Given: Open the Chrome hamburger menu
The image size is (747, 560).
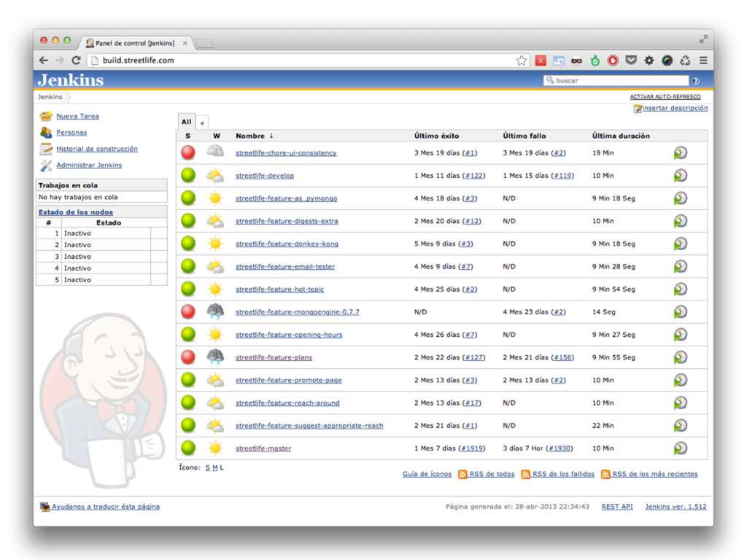Looking at the screenshot, I should coord(703,61).
